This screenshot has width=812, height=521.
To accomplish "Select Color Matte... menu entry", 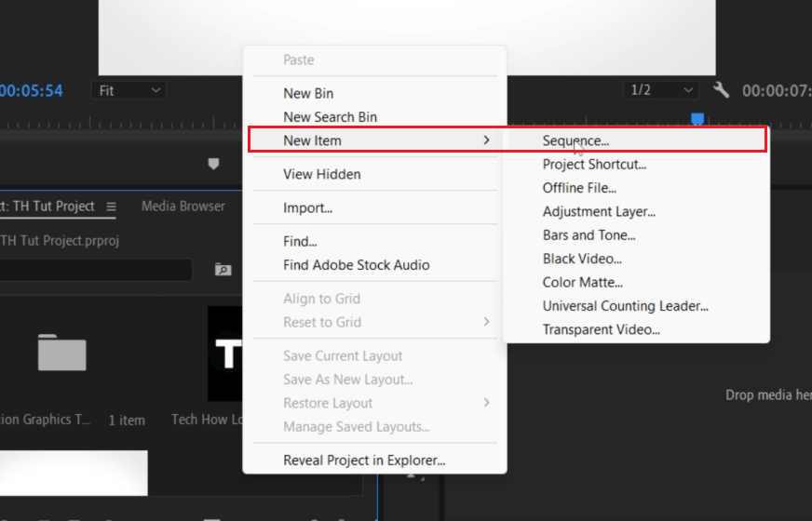I will pos(582,282).
